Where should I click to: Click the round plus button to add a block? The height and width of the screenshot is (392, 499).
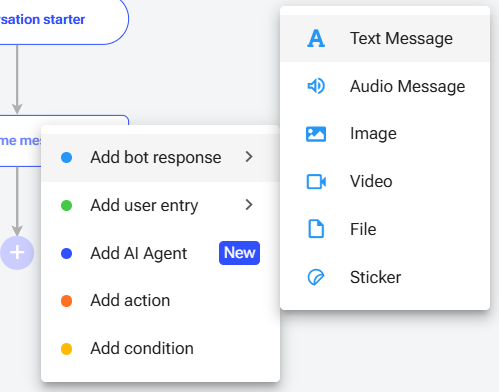[17, 253]
